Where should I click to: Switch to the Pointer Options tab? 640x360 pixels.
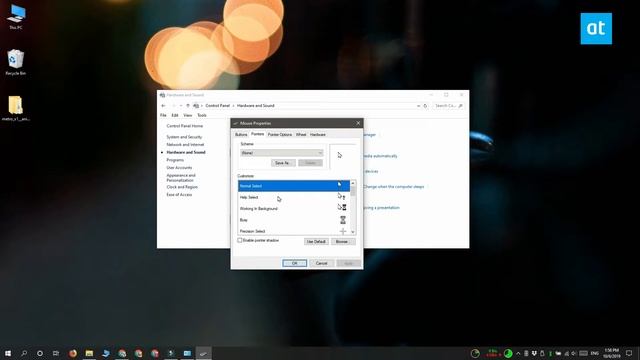[x=280, y=134]
